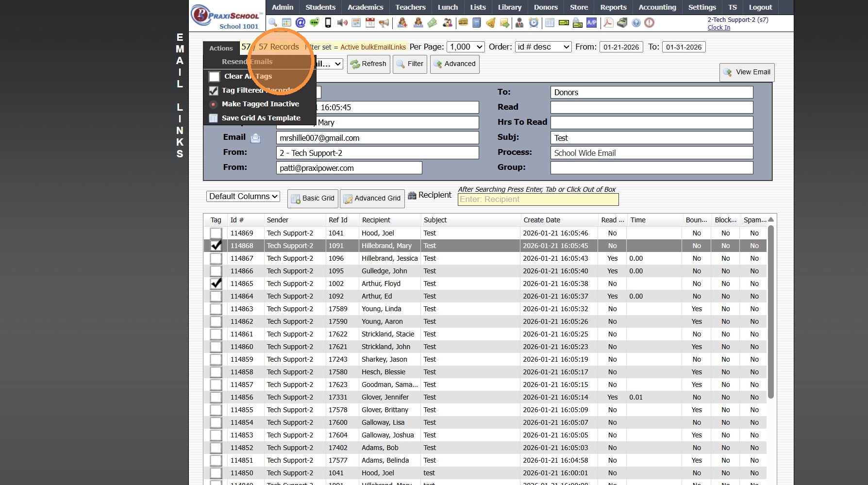This screenshot has height=485, width=868.
Task: Tag the record for Hood, Joel 114869
Action: (216, 234)
